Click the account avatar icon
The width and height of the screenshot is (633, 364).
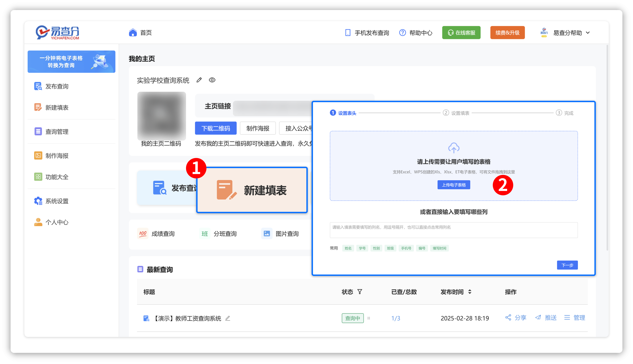pos(544,33)
